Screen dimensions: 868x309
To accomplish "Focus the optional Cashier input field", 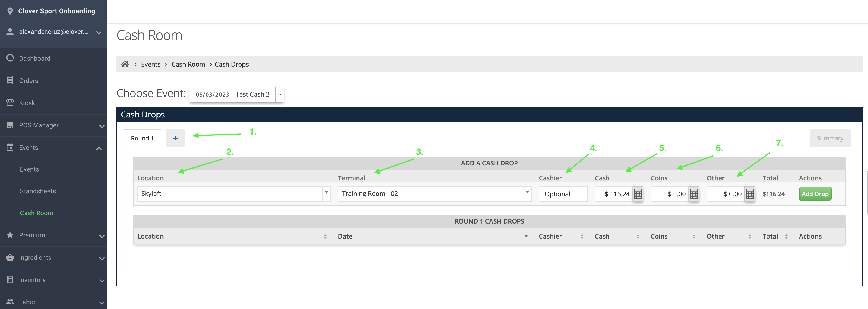I will (x=563, y=194).
